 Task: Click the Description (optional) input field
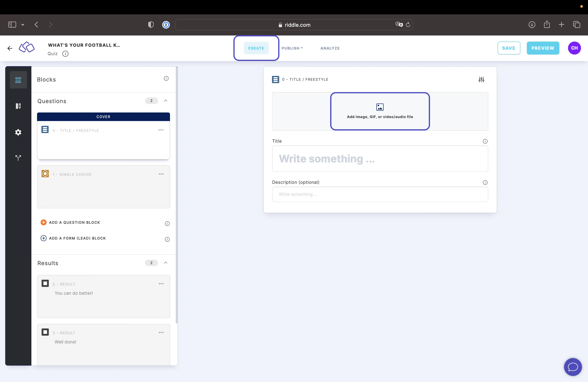pos(380,194)
